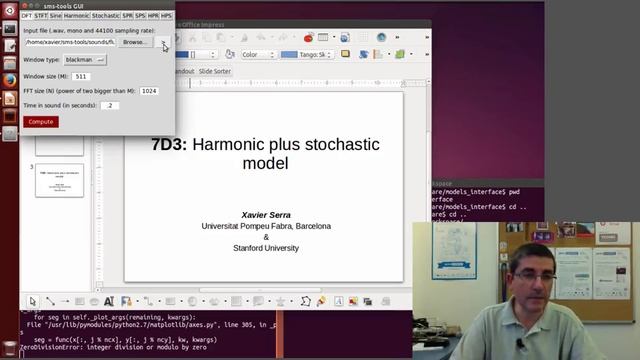Click the light blue fill color swatch
Viewport: 640px width, 360px height.
tap(289, 54)
